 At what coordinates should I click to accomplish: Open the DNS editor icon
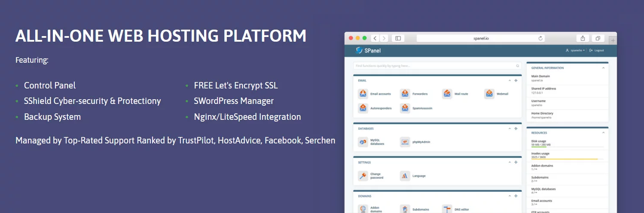[447, 209]
